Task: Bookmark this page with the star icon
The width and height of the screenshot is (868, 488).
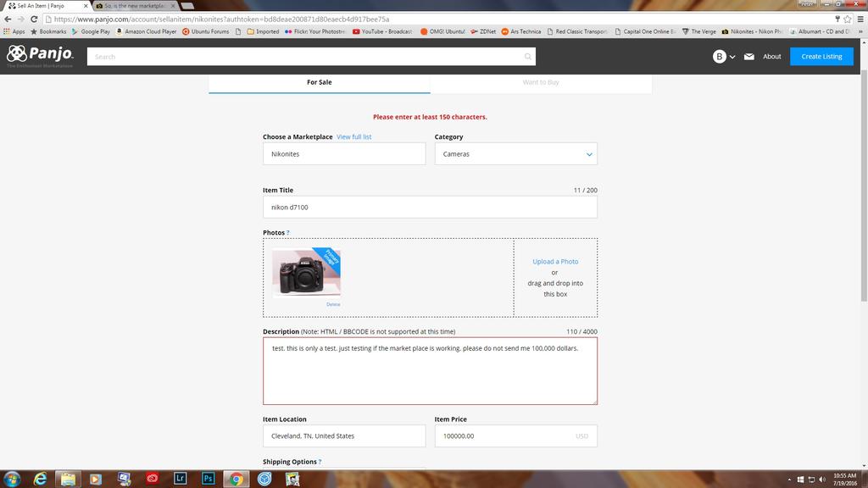Action: [x=848, y=19]
